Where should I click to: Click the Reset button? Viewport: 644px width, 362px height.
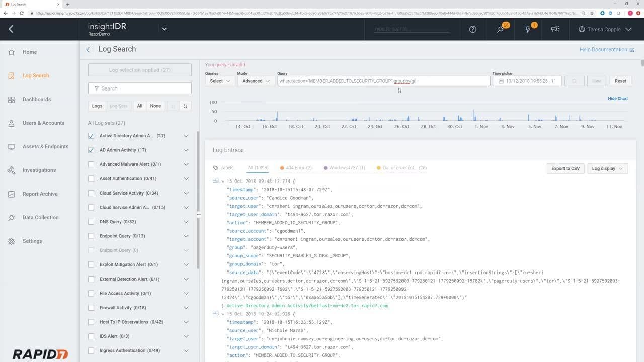(620, 81)
